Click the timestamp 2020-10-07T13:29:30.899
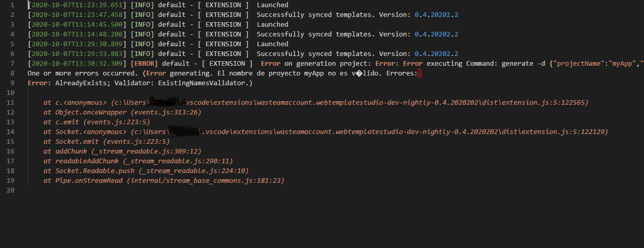This screenshot has width=644, height=248. pyautogui.click(x=77, y=44)
